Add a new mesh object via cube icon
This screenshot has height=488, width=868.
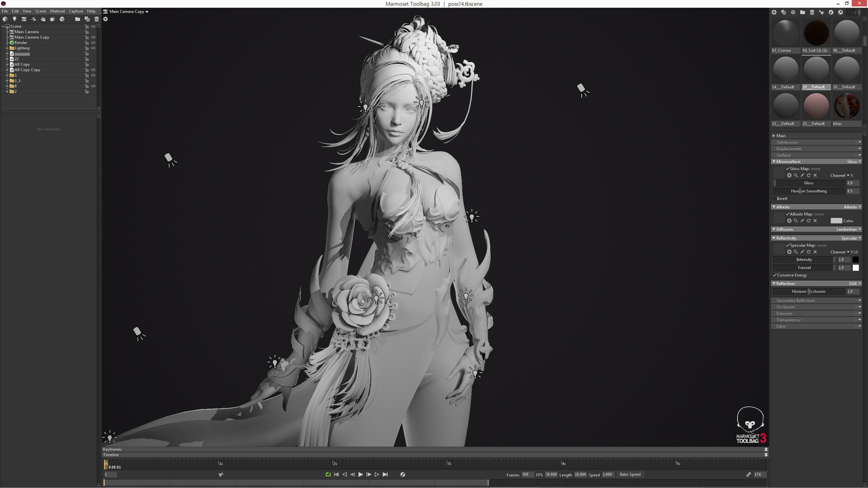[5, 19]
